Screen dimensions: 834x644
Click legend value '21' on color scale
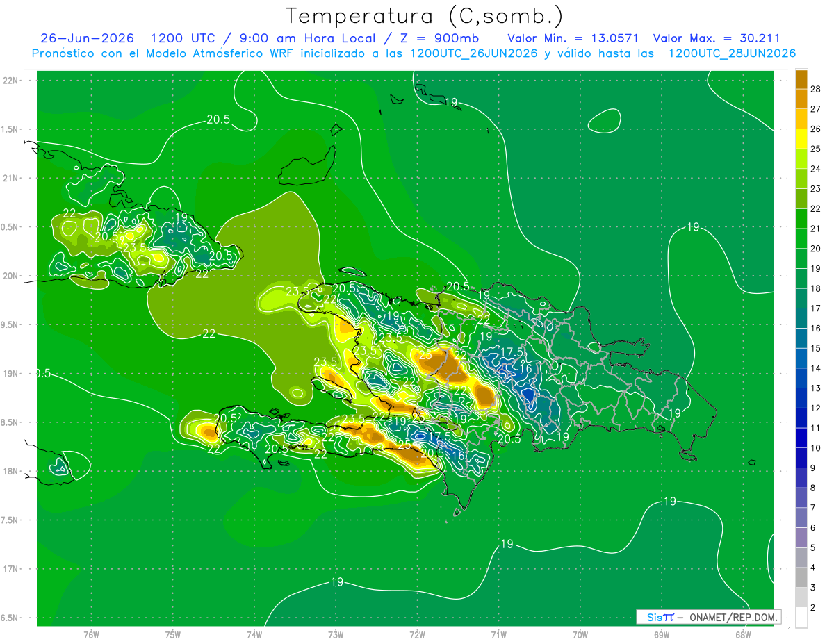tap(816, 229)
